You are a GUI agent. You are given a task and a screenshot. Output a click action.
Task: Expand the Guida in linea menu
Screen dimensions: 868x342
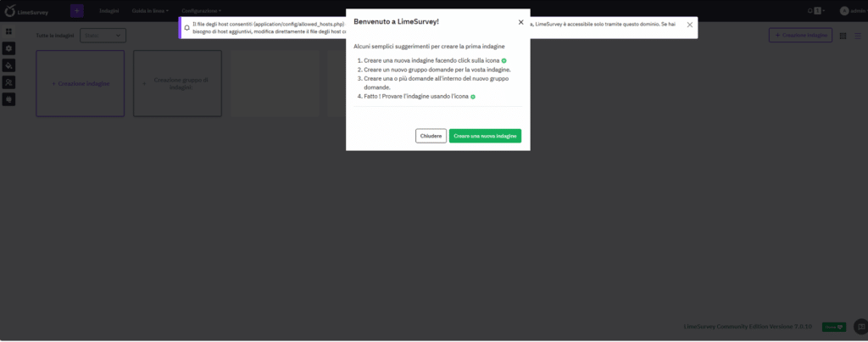pyautogui.click(x=150, y=10)
